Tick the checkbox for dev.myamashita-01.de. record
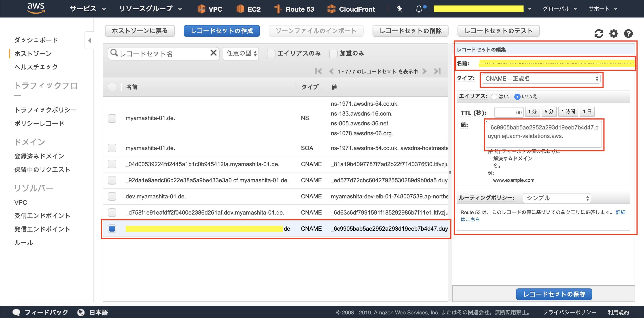This screenshot has height=318, width=644. pos(112,196)
